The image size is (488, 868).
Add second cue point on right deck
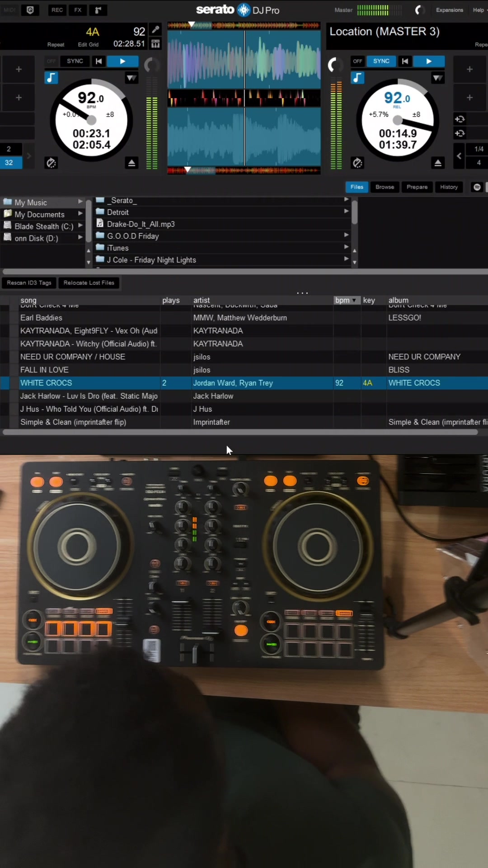click(x=470, y=98)
